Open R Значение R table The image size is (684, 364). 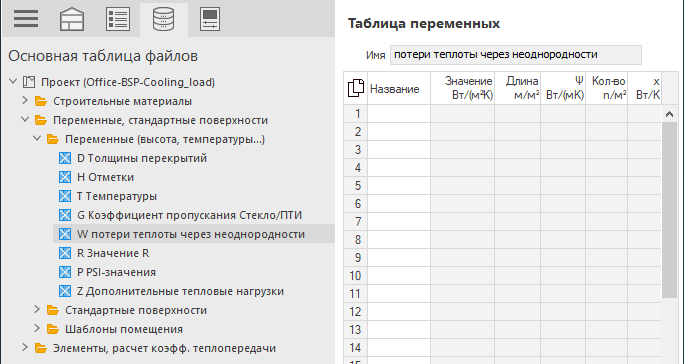pos(113,253)
